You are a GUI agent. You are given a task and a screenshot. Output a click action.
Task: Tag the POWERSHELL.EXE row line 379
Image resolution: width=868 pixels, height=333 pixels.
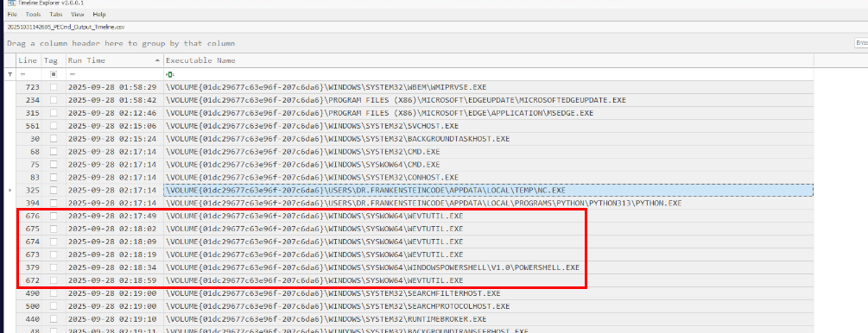(x=54, y=267)
